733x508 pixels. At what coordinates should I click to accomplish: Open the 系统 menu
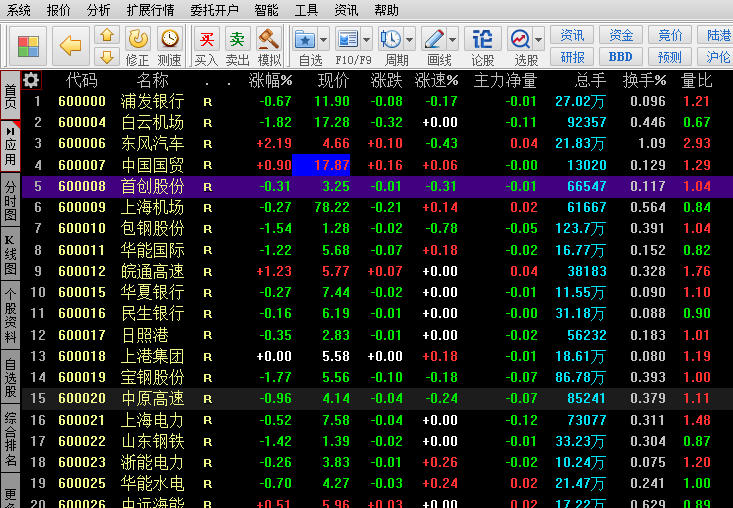19,10
